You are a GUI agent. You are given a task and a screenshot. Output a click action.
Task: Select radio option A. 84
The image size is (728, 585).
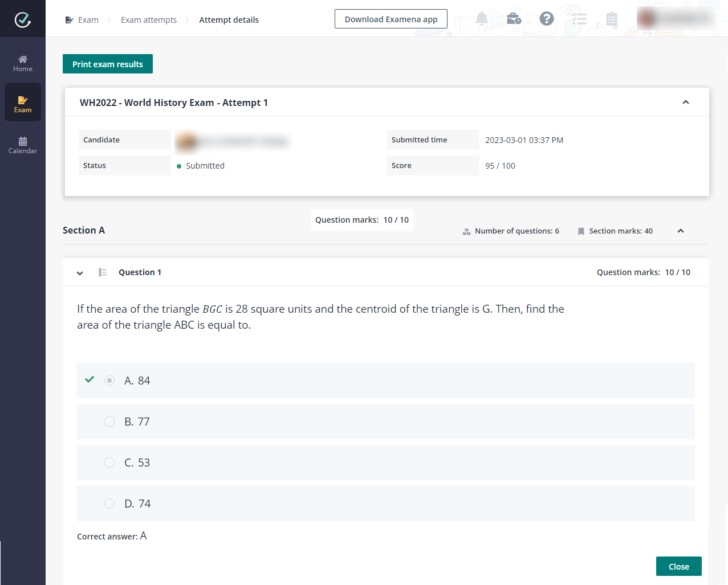pyautogui.click(x=109, y=381)
